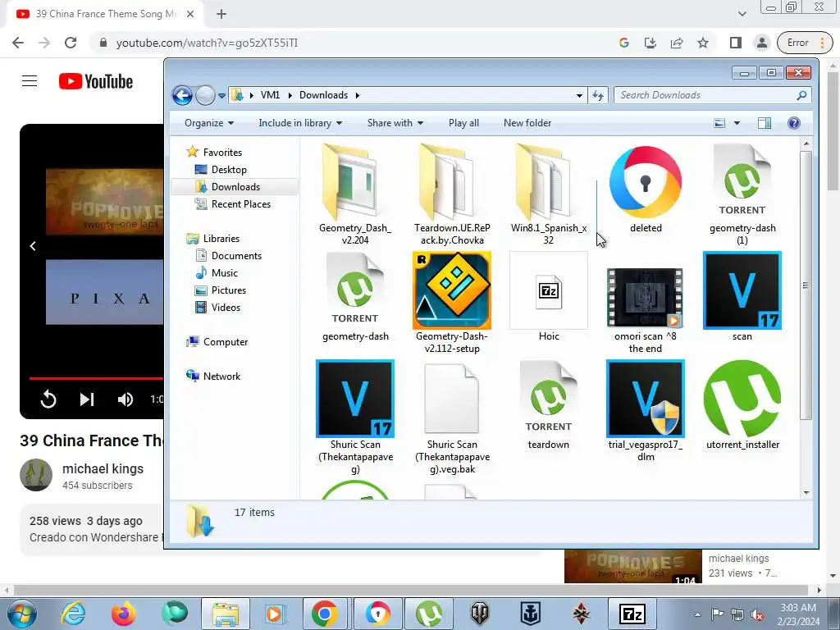
Task: Click the Chrome address bar URL
Action: coord(207,43)
